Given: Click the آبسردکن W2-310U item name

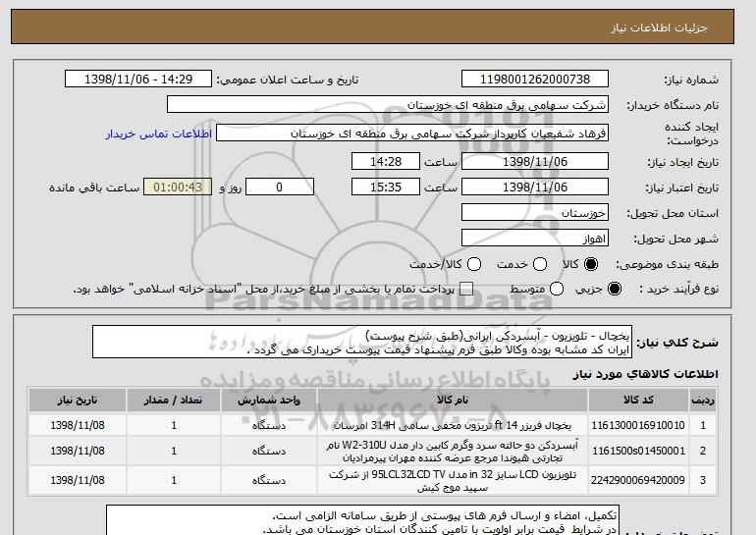Looking at the screenshot, I should pos(453,452).
